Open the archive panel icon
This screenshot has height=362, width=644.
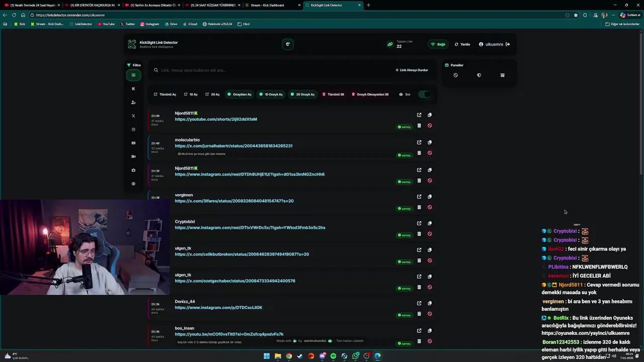click(502, 75)
